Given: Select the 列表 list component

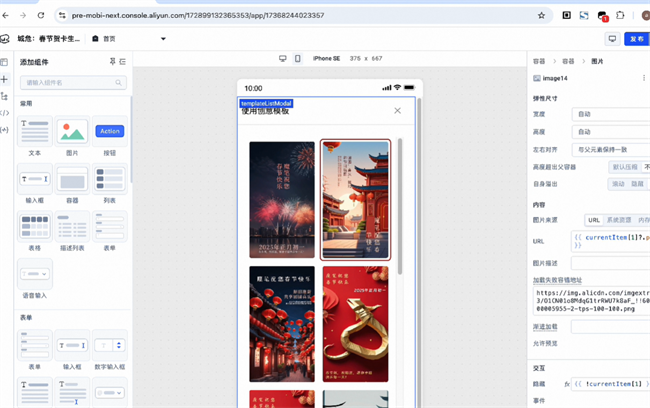Looking at the screenshot, I should coord(109,184).
